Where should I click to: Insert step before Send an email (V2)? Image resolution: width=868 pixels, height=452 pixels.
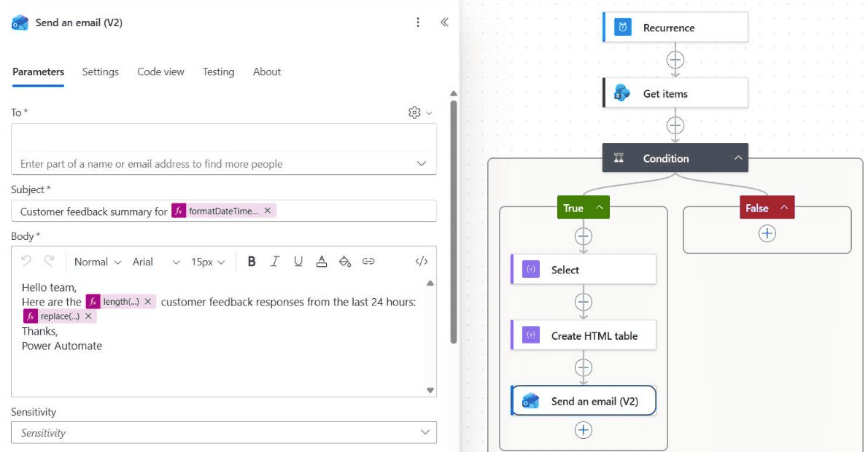click(583, 367)
